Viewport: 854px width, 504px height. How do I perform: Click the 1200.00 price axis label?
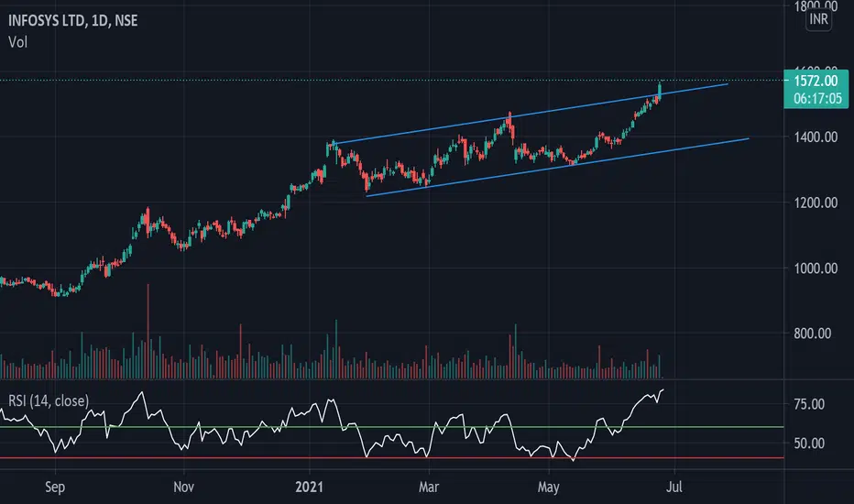point(816,203)
